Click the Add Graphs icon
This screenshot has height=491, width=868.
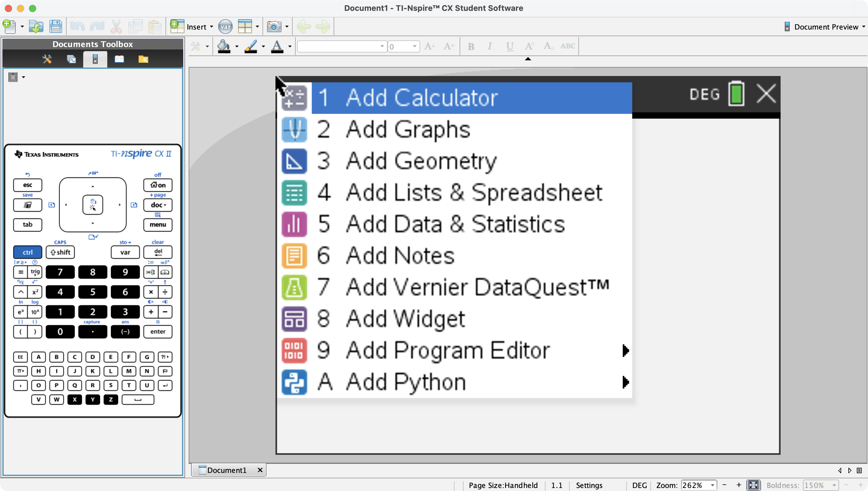(294, 129)
